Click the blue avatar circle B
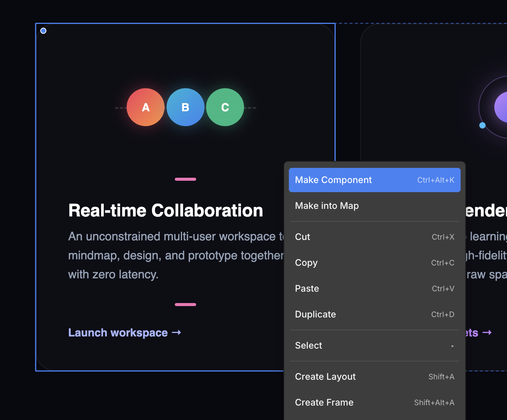Viewport: 507px width, 420px height. (x=185, y=107)
